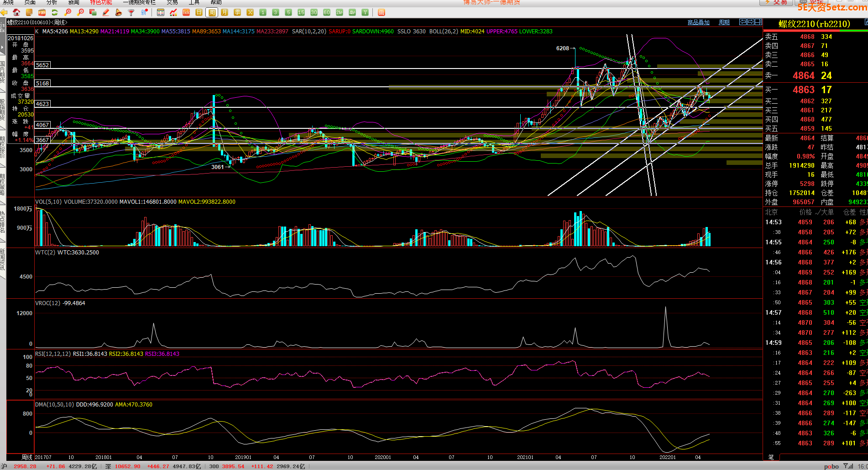
Task: Click the 4067 price level label
Action: 42,125
